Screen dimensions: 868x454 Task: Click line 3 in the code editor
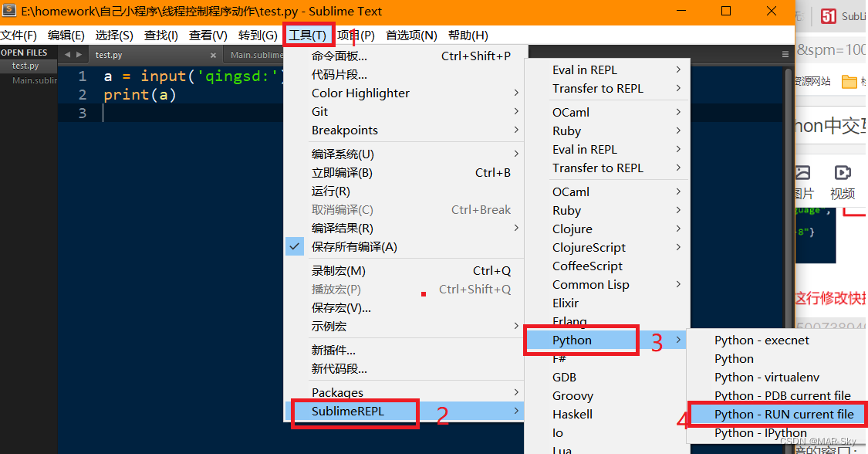tap(154, 113)
